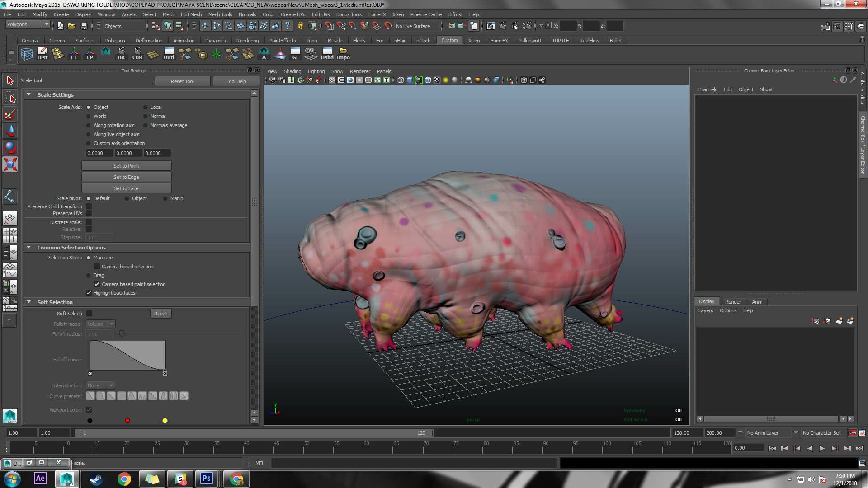Select the Paint Selection tool

pos(10,114)
